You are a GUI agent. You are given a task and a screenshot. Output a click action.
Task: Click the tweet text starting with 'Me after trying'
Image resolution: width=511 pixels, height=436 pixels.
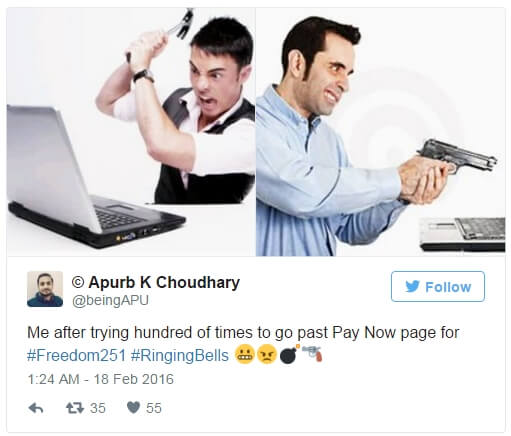pos(243,333)
